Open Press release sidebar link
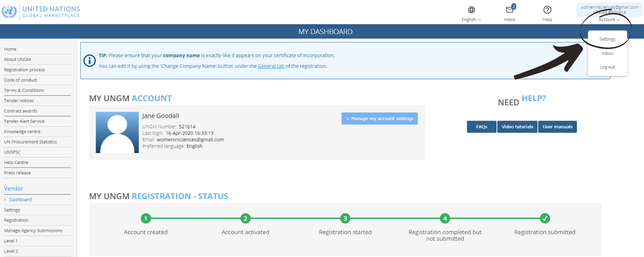This screenshot has height=257, width=644. tap(17, 173)
